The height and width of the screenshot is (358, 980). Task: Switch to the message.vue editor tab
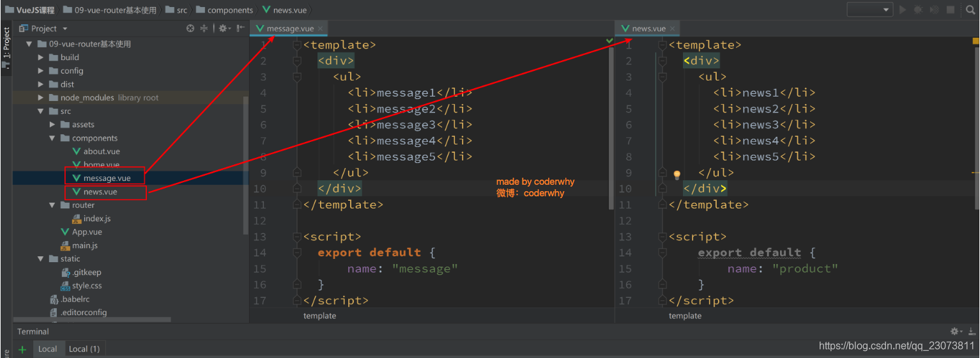pyautogui.click(x=288, y=28)
